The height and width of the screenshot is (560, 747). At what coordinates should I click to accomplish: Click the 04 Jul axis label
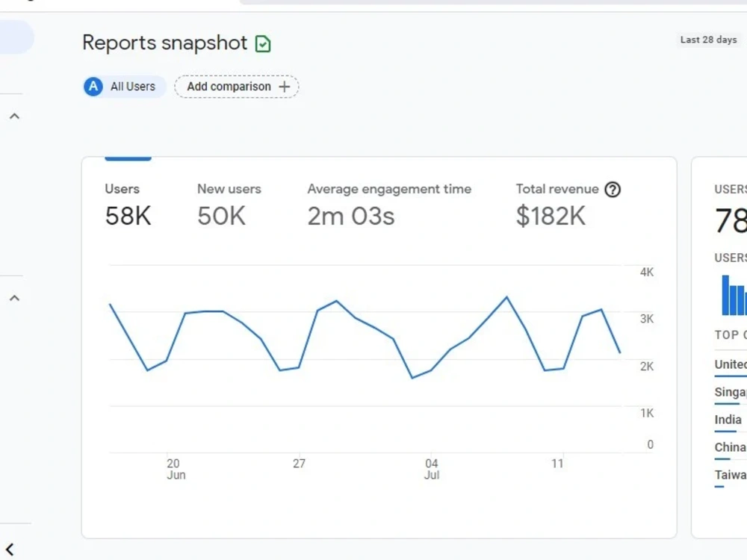(x=432, y=469)
